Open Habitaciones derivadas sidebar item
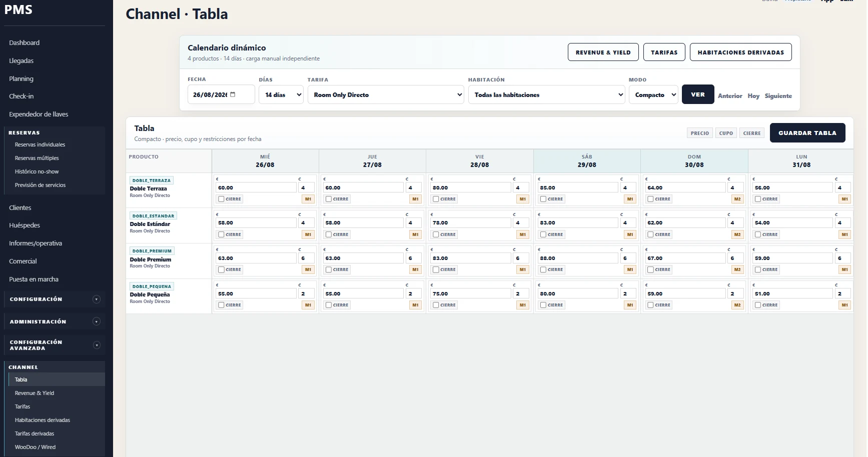868x457 pixels. click(43, 420)
